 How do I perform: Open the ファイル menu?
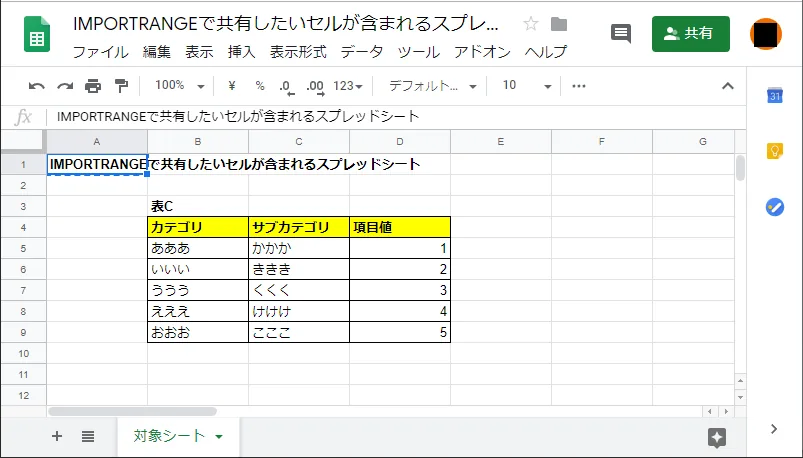click(x=100, y=52)
